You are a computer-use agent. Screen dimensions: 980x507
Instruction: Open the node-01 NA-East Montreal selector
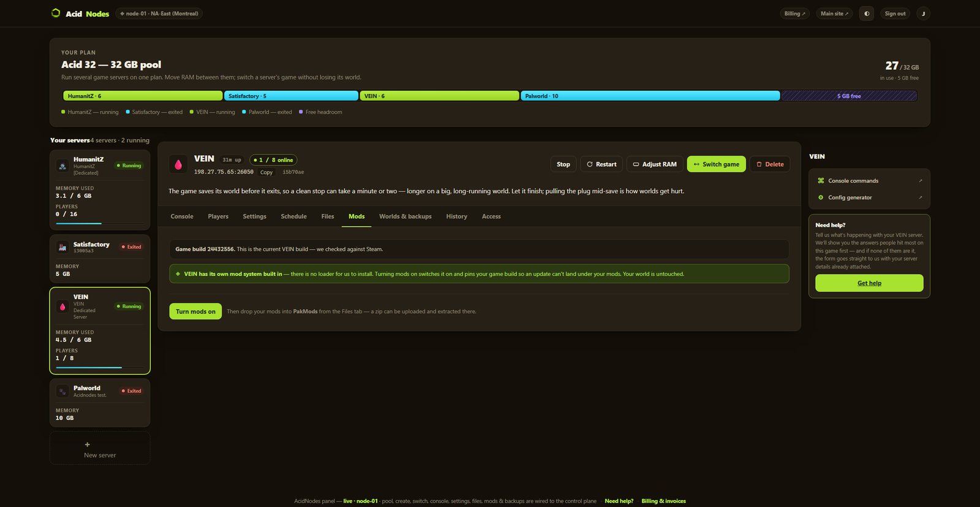[x=159, y=13]
